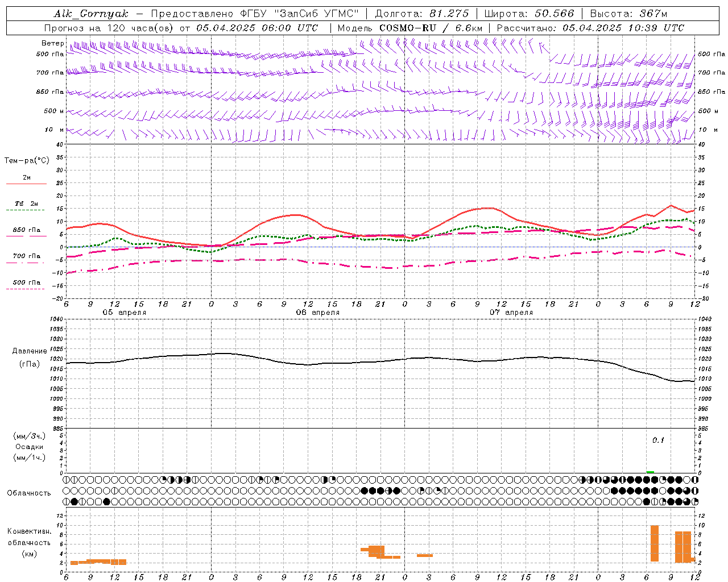728x582 pixels.
Task: Click the 'Ветер' wind panel label
Action: pos(52,43)
